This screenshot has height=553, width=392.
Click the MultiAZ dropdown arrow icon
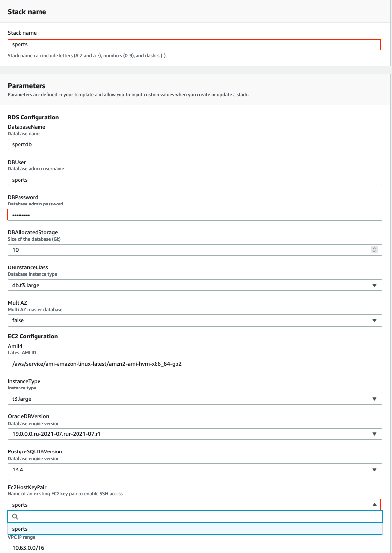pyautogui.click(x=374, y=320)
